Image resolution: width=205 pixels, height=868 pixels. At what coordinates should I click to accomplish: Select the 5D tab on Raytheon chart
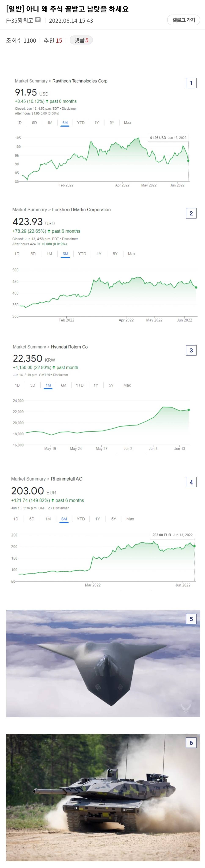(34, 123)
